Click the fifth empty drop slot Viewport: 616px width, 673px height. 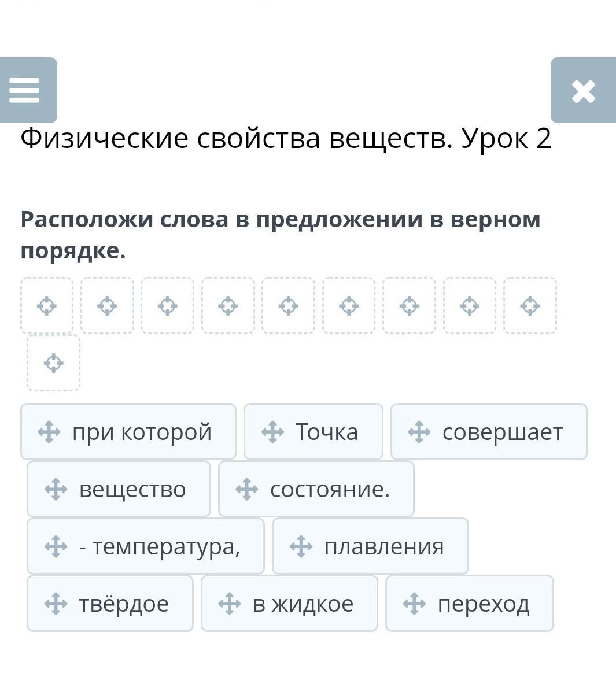coord(288,305)
